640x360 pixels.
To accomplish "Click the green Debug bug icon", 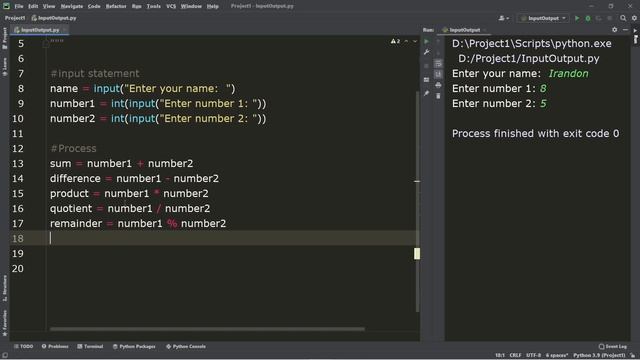I will pyautogui.click(x=588, y=18).
